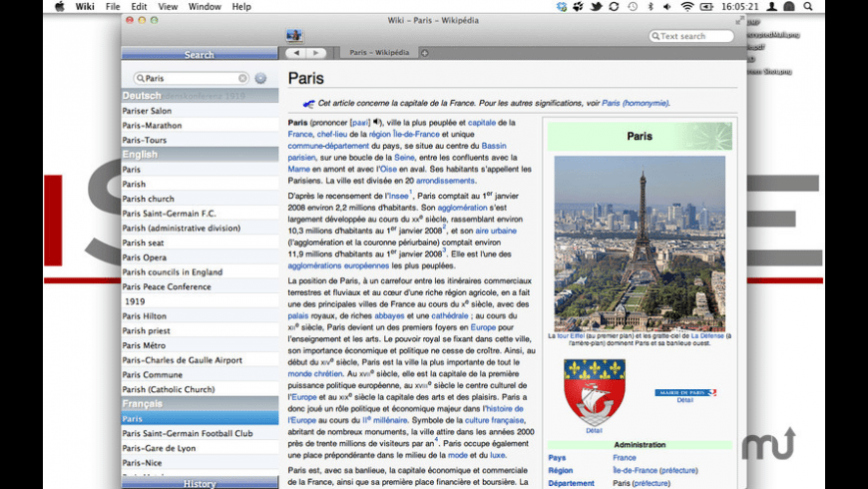Click the battery status icon
Screen dimensions: 868x489
pos(706,7)
